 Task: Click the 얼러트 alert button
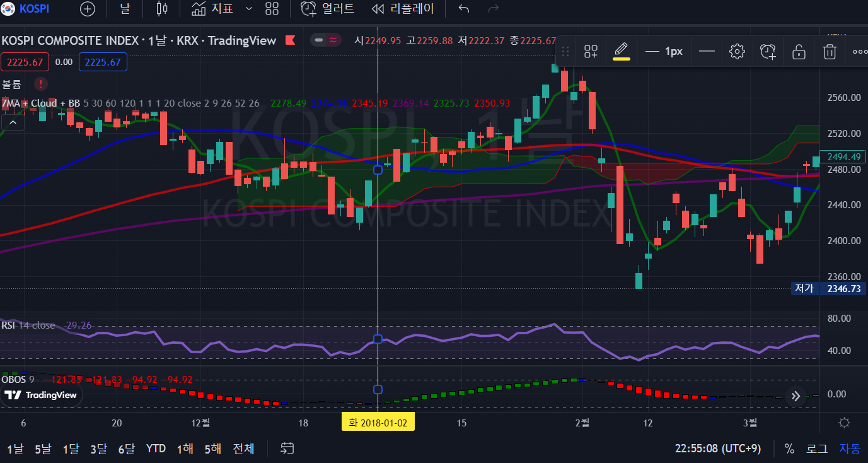point(327,9)
